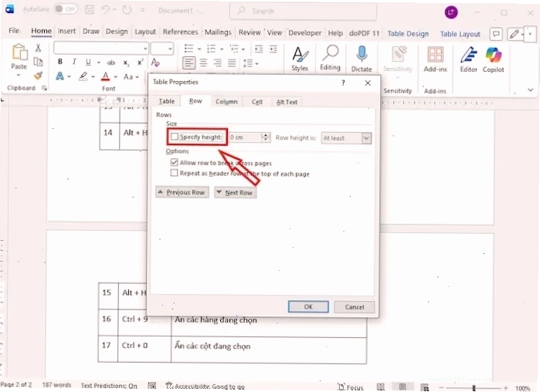This screenshot has height=392, width=540.
Task: Click the Bold formatting icon
Action: (60, 62)
